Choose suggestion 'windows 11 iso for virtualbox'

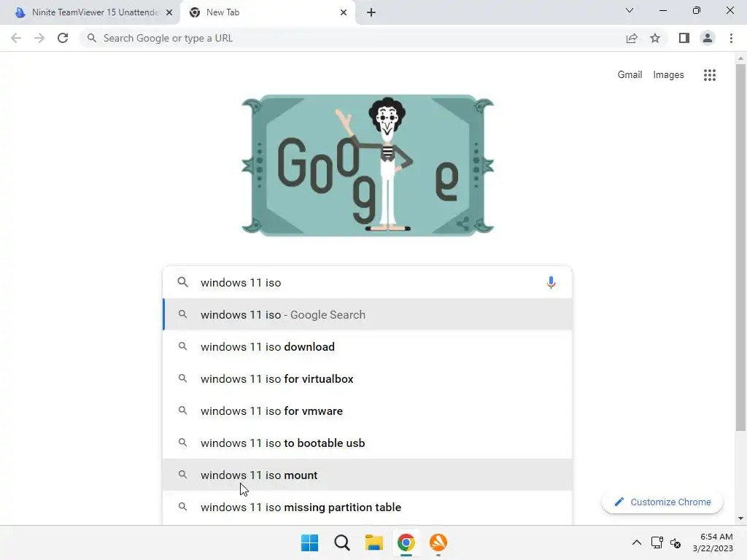point(367,378)
